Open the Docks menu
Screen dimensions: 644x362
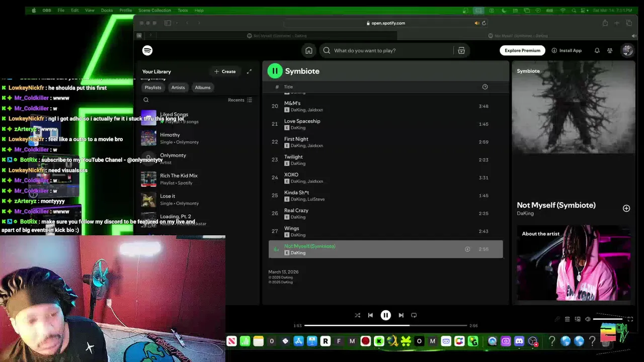(x=107, y=10)
